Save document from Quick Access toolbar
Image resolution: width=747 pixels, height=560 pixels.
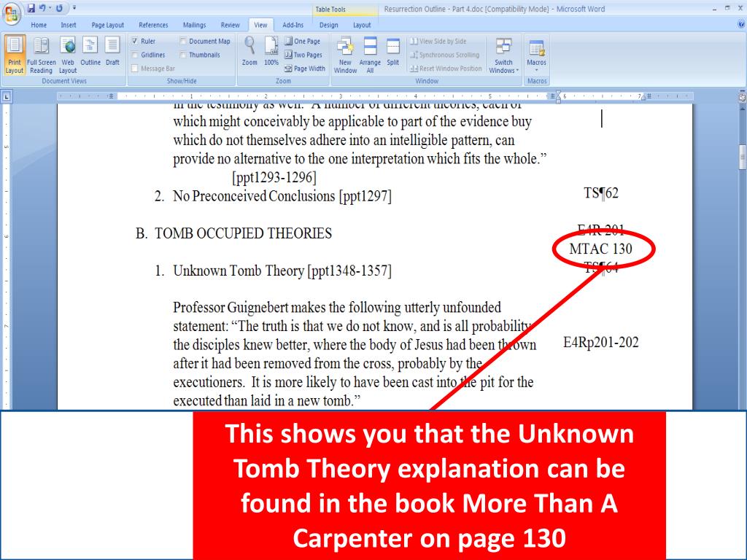click(x=31, y=8)
